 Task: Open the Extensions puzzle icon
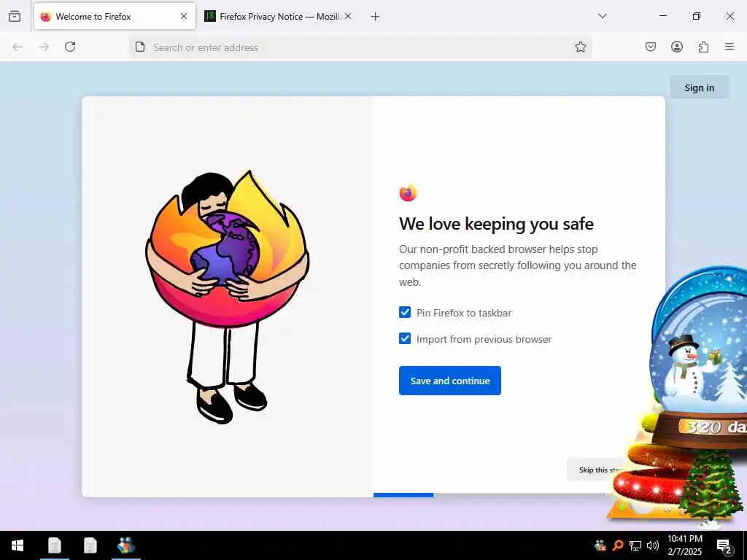coord(703,47)
